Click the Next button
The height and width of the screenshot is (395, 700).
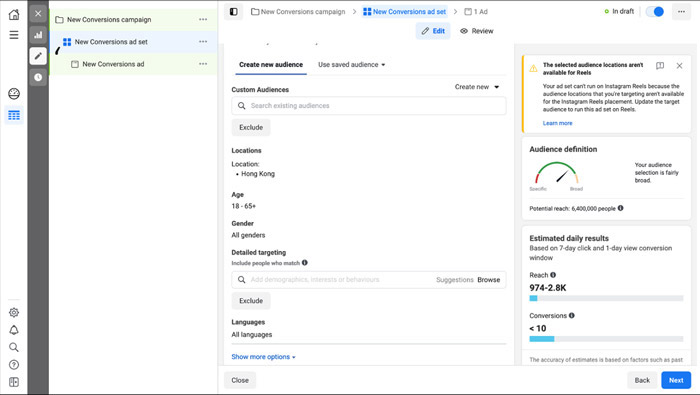[x=676, y=380]
